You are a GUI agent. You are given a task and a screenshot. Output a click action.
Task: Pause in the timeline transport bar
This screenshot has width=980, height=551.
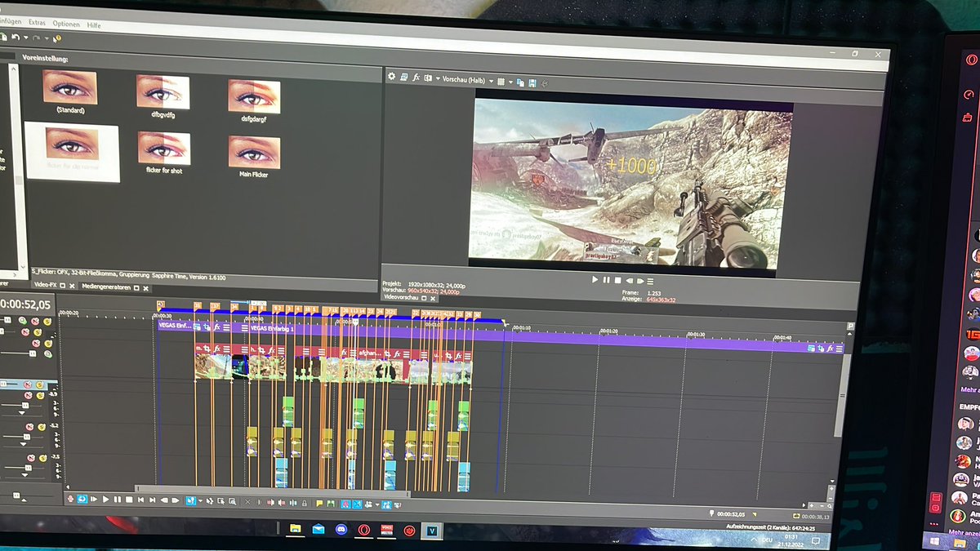point(117,500)
